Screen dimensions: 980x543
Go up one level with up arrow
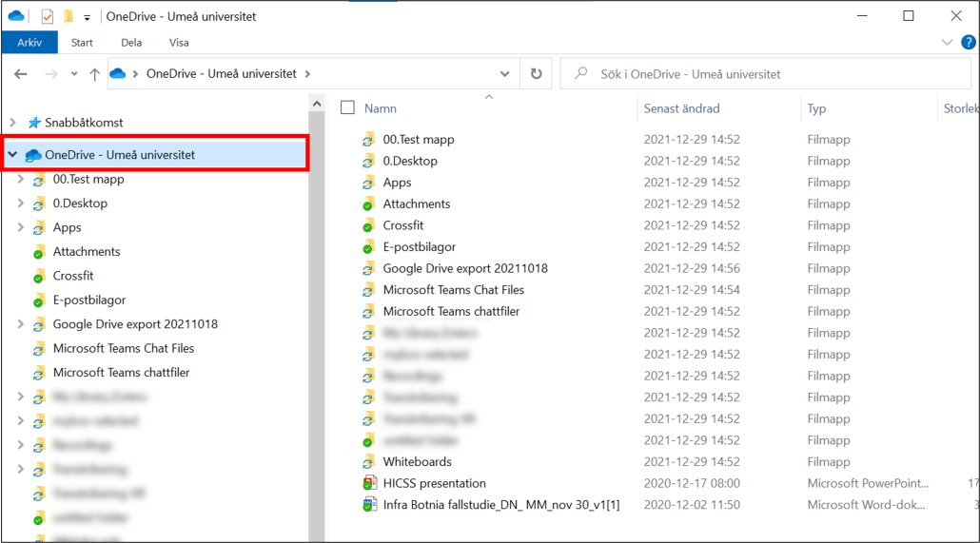point(94,74)
